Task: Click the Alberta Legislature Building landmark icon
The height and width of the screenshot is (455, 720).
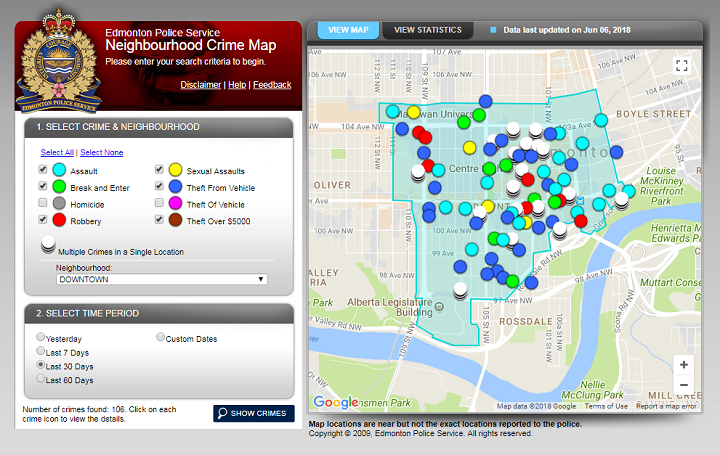Action: [439, 306]
